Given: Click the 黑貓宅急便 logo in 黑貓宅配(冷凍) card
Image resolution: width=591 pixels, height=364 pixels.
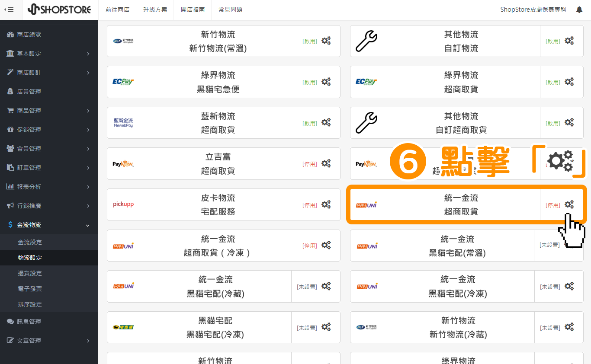Looking at the screenshot, I should pos(123,327).
